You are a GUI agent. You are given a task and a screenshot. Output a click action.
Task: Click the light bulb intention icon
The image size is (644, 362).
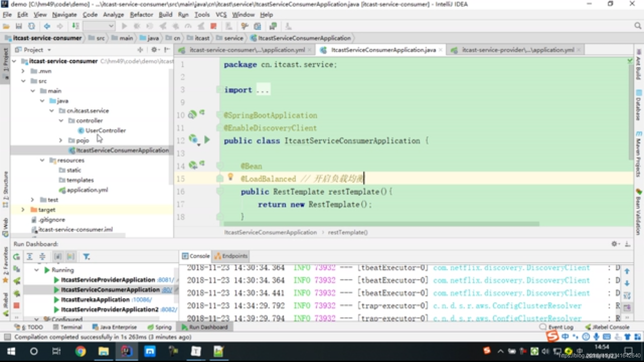tap(230, 177)
